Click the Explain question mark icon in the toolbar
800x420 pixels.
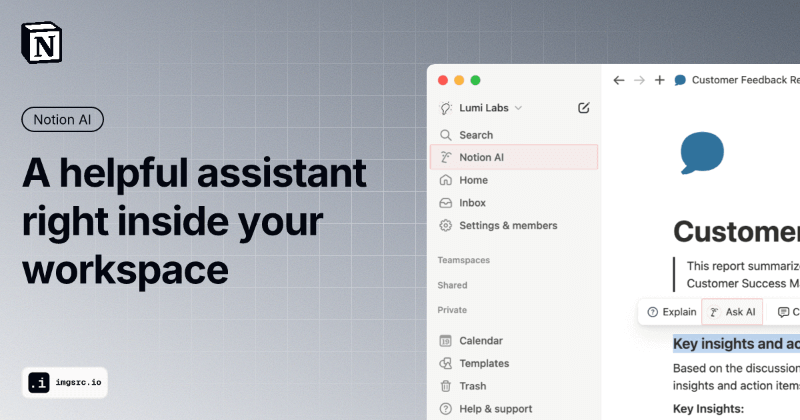click(x=653, y=312)
